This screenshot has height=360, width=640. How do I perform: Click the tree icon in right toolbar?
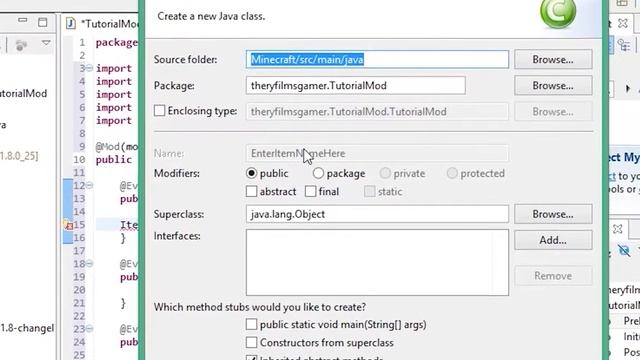[624, 44]
